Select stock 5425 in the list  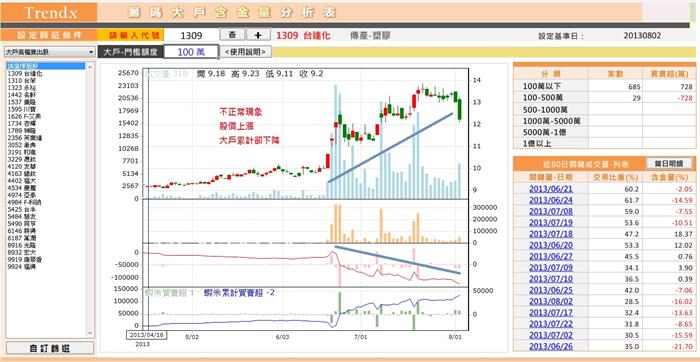coord(22,209)
